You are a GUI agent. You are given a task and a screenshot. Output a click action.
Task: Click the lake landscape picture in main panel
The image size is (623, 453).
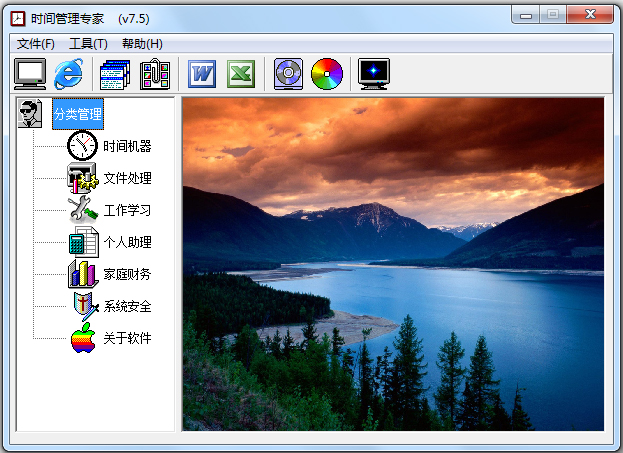tap(393, 264)
